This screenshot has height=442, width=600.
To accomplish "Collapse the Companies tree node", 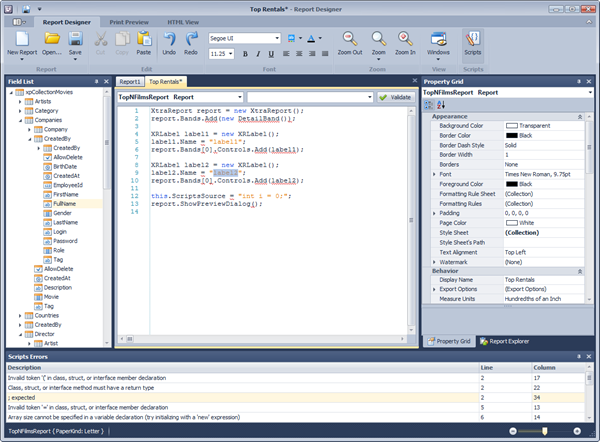I will click(x=20, y=120).
